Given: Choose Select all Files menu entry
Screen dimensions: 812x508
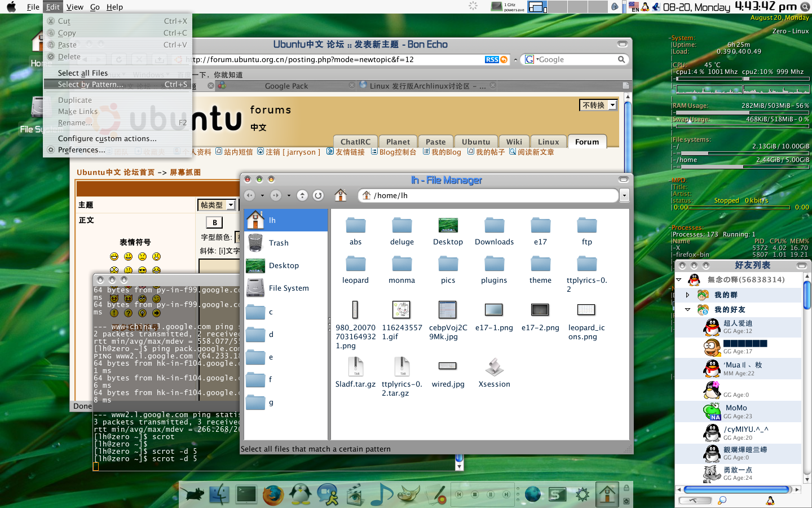Looking at the screenshot, I should pyautogui.click(x=118, y=73).
